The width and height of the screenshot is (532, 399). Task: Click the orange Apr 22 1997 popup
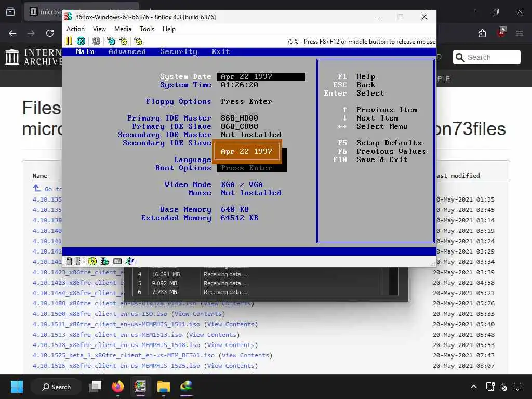pyautogui.click(x=247, y=151)
